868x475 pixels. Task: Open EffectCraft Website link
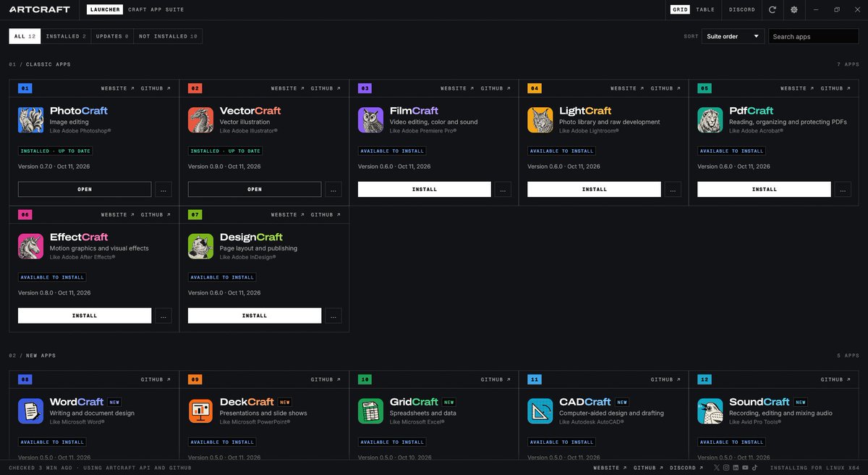(117, 214)
